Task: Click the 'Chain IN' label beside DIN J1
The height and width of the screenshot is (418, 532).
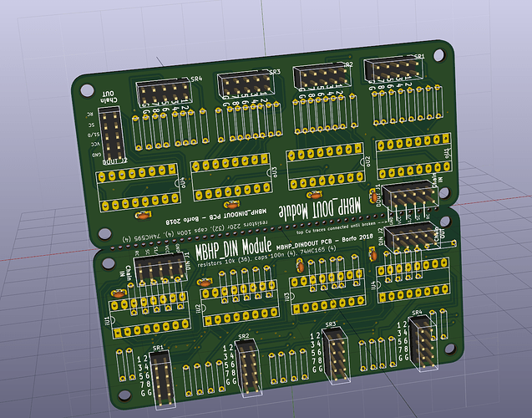Action: 125,273
